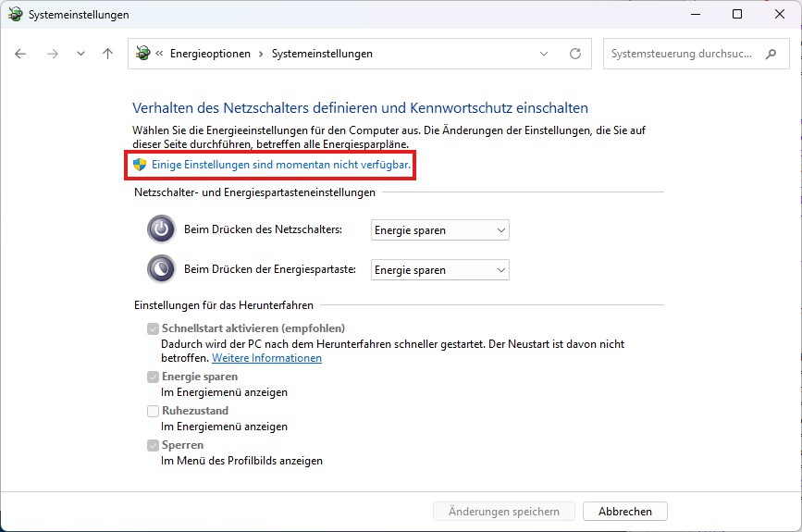Toggle the Energie sparen checkbox
802x532 pixels.
pyautogui.click(x=153, y=377)
